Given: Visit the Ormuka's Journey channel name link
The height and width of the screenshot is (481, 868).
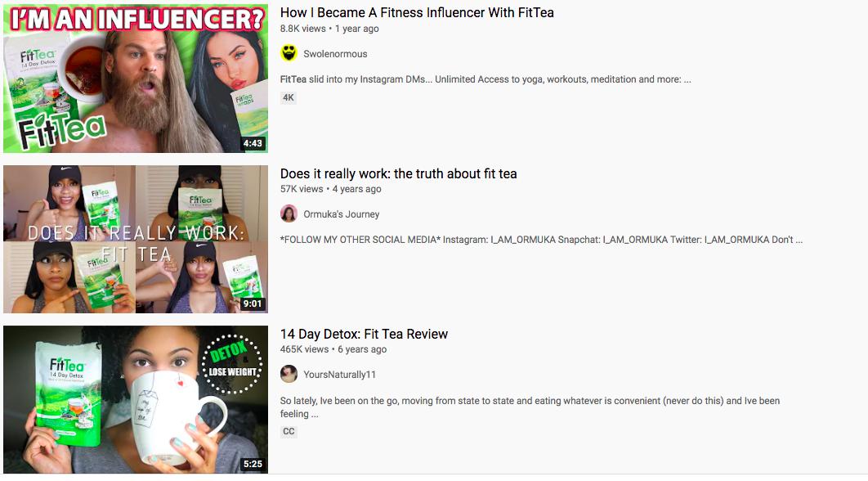Looking at the screenshot, I should [341, 214].
